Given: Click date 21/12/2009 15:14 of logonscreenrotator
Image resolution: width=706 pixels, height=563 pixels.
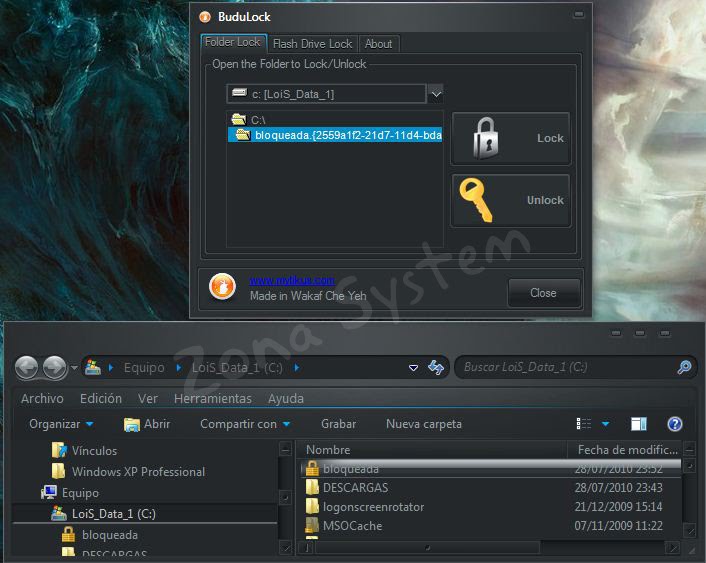Looking at the screenshot, I should point(618,507).
